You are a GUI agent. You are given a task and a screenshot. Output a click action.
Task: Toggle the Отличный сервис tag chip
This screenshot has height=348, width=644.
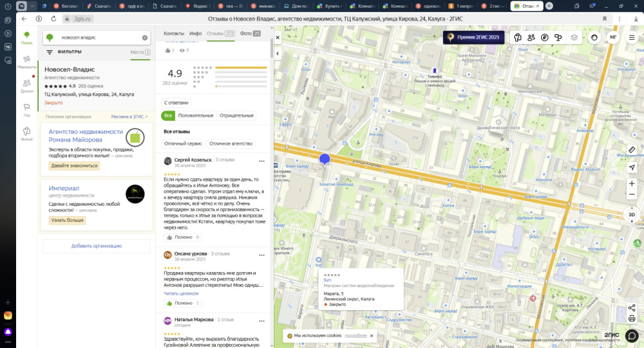[183, 143]
